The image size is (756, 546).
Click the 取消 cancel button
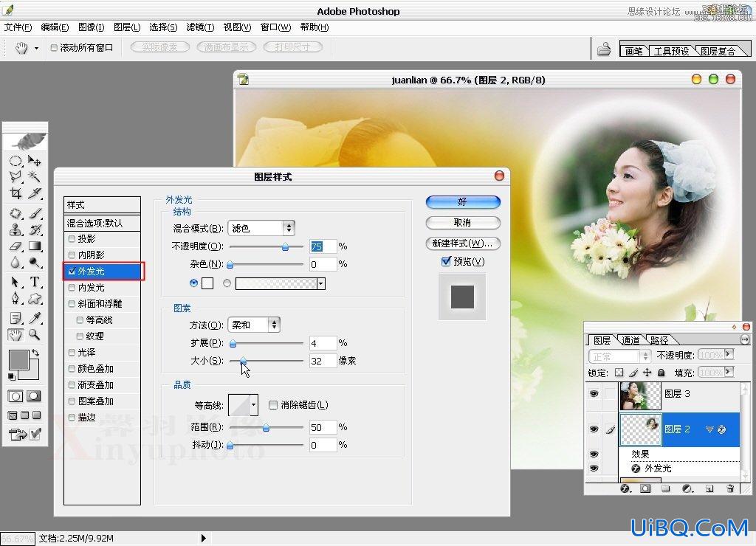pyautogui.click(x=463, y=223)
